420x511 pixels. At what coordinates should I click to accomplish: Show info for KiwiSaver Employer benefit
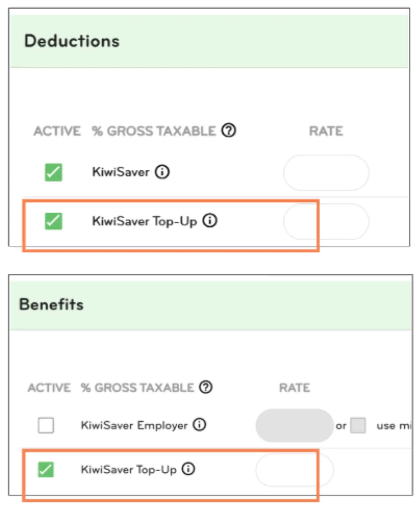199,425
